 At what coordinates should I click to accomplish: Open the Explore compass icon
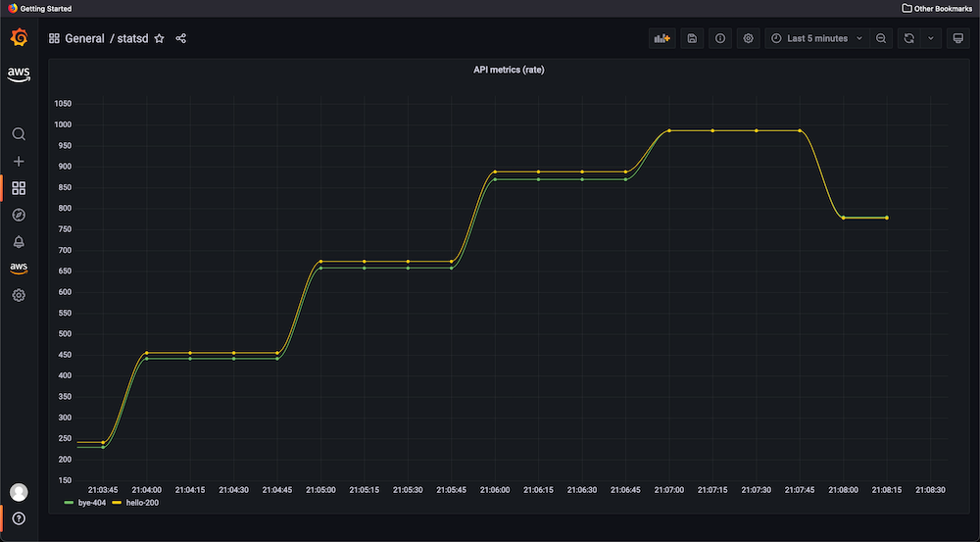pyautogui.click(x=19, y=215)
